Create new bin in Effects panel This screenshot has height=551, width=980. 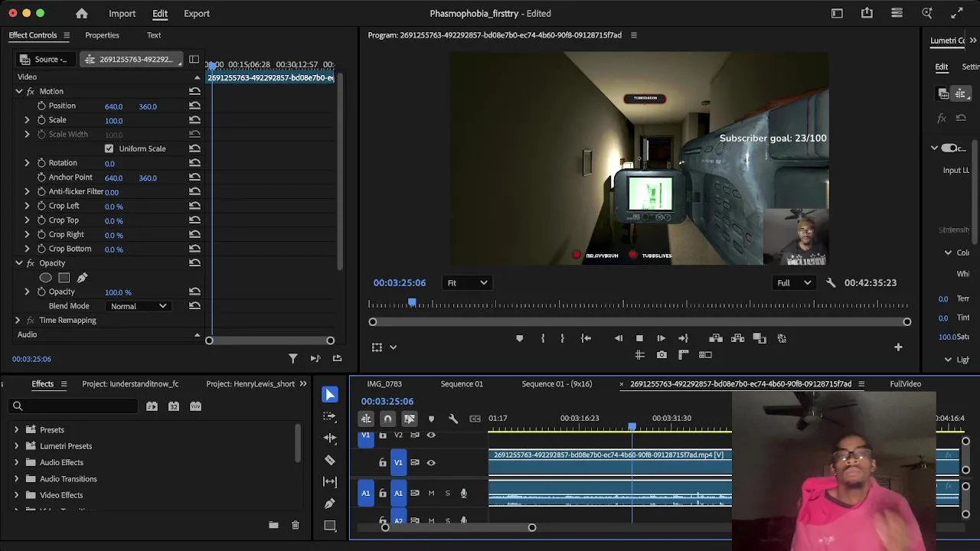click(x=273, y=525)
